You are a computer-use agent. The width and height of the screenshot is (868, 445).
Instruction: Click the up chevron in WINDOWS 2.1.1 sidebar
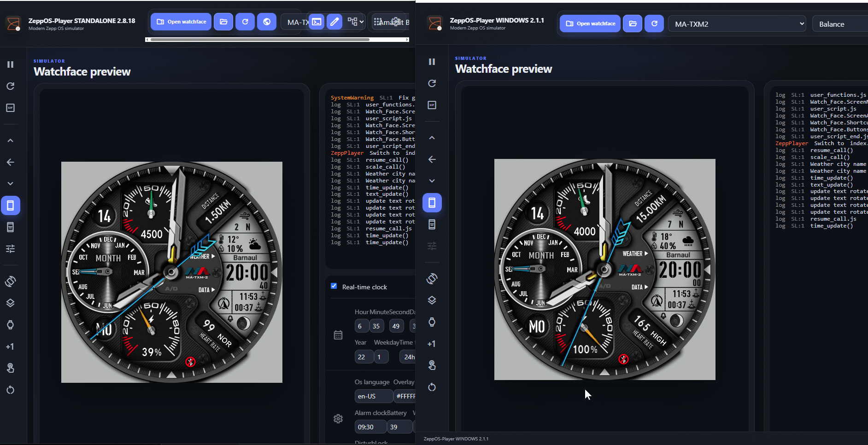click(x=432, y=138)
